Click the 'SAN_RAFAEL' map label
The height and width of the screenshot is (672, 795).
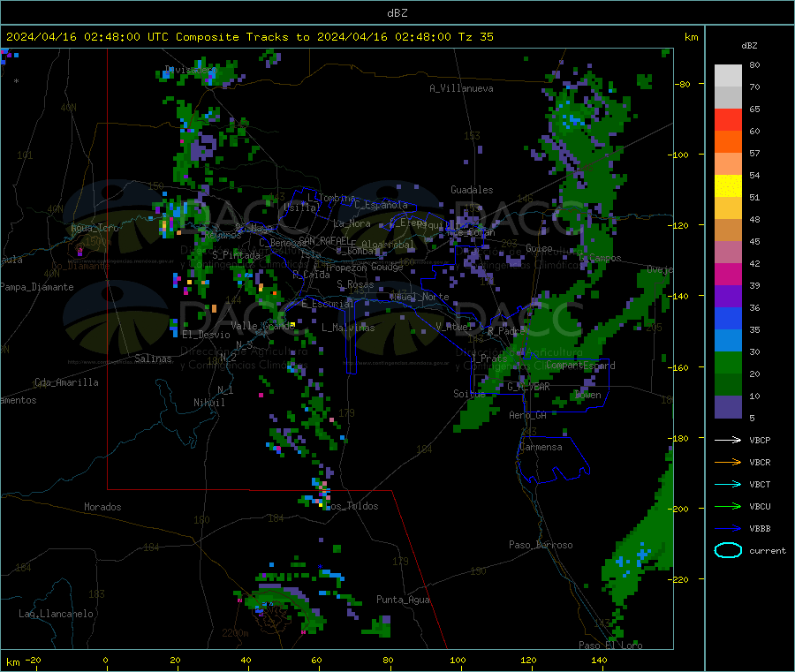point(324,240)
